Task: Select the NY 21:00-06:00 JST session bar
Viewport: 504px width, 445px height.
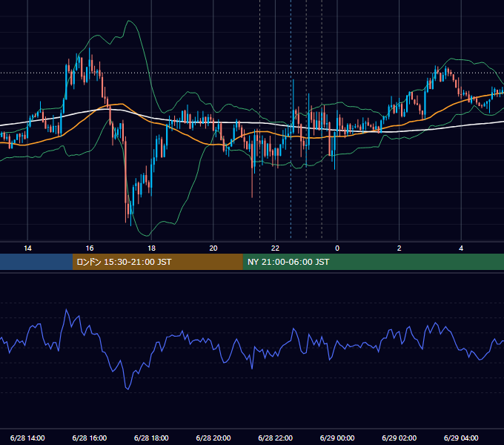Action: [373, 262]
